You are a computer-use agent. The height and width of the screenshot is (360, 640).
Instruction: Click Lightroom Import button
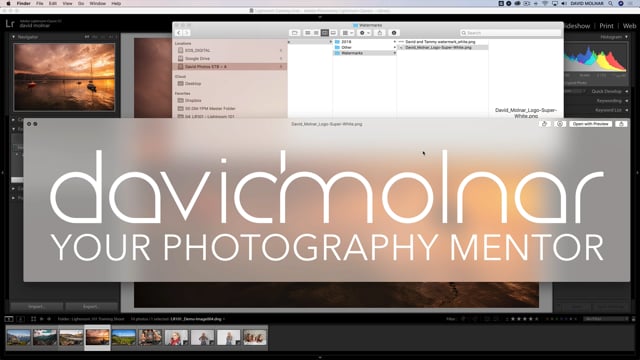(36, 307)
